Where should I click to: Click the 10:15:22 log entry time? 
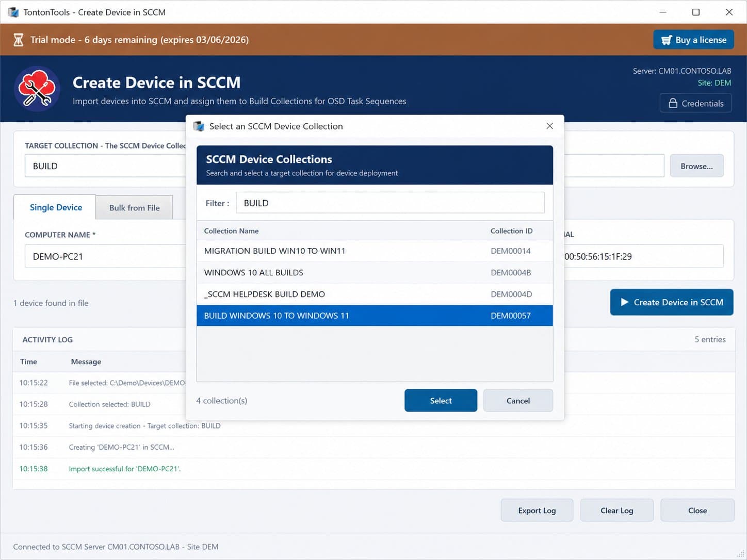[x=34, y=383]
